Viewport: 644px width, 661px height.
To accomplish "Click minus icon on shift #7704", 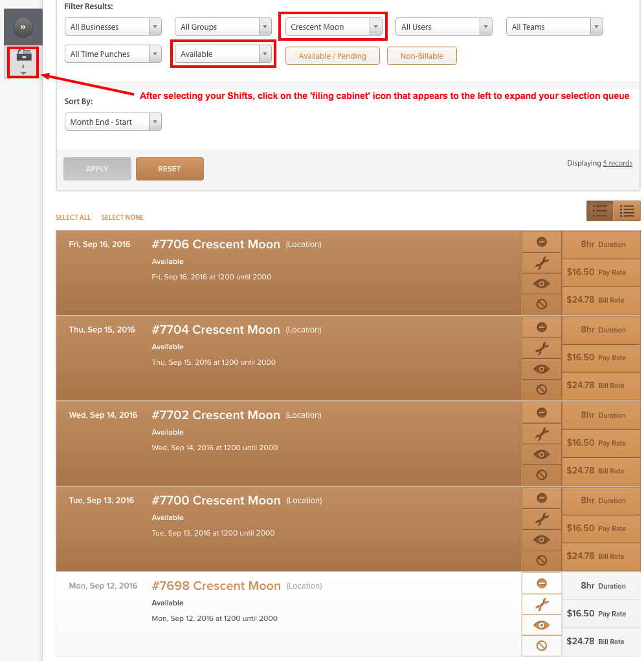I will pos(542,327).
